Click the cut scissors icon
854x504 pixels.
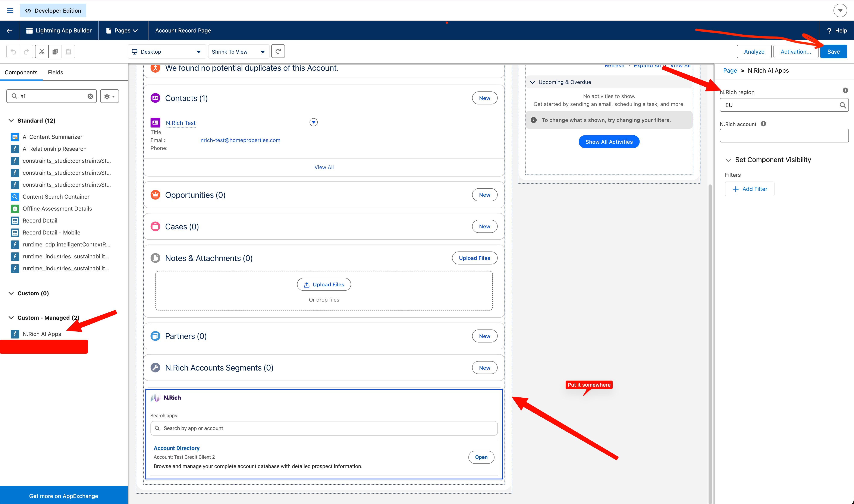[x=42, y=52]
